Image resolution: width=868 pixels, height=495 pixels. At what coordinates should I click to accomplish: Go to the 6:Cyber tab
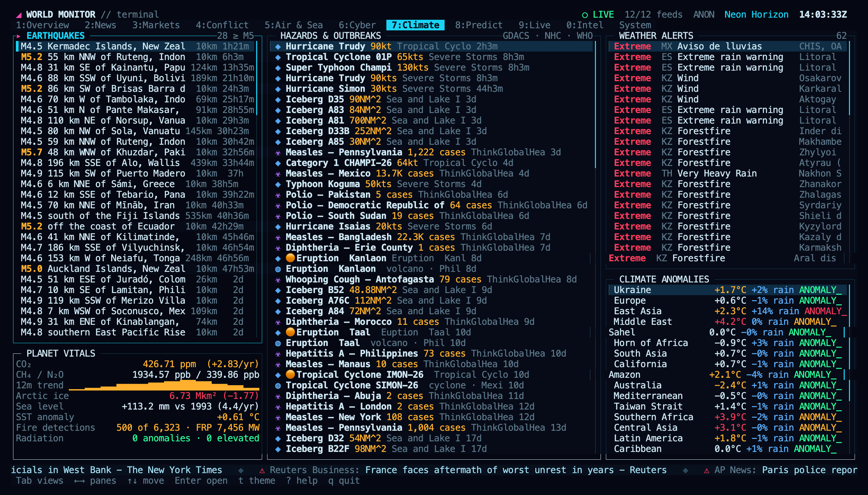tap(357, 25)
